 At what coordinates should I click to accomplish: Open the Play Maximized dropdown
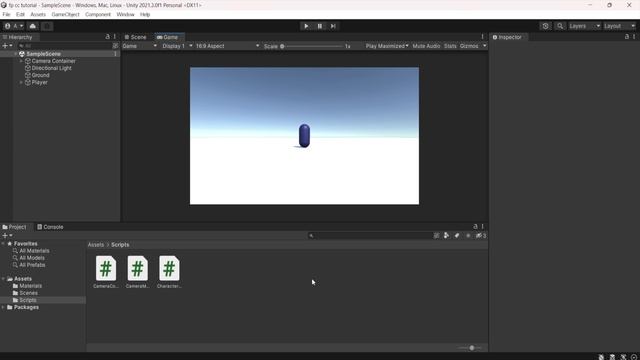[387, 46]
